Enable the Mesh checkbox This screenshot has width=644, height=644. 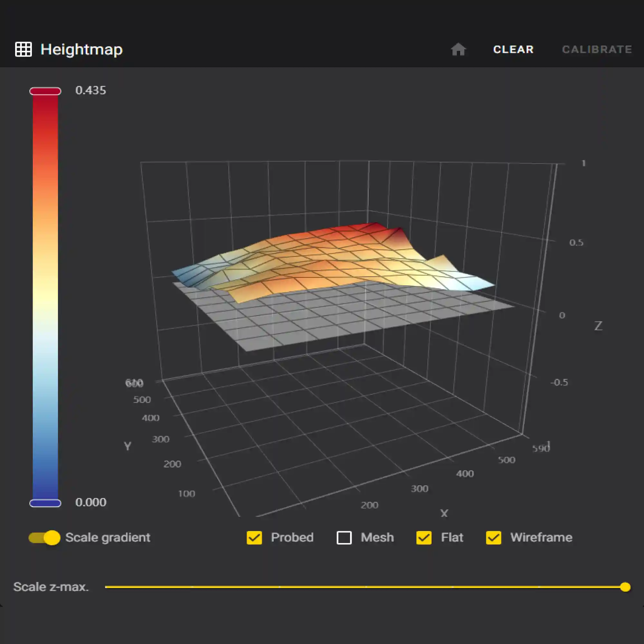tap(344, 537)
